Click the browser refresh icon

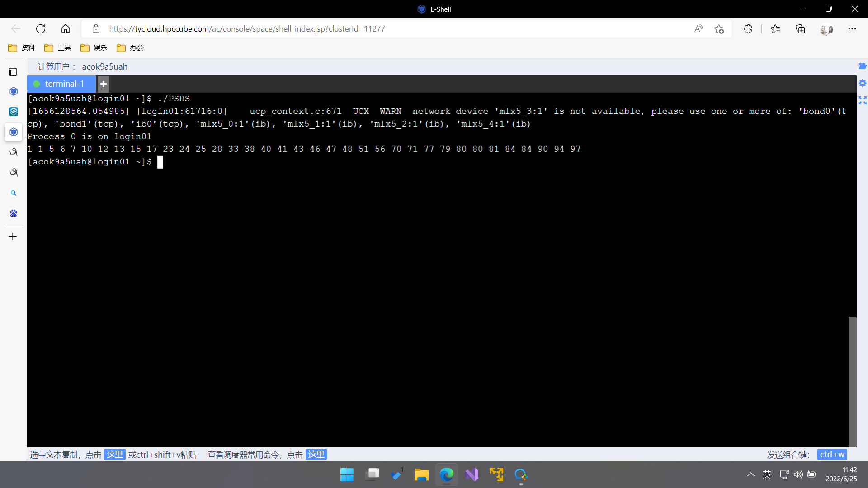(x=41, y=29)
